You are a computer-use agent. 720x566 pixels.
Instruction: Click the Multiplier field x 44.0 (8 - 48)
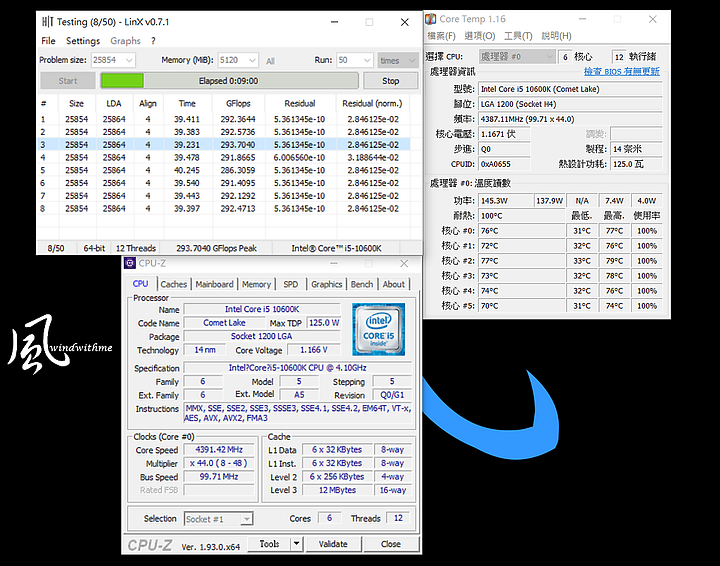coord(219,463)
